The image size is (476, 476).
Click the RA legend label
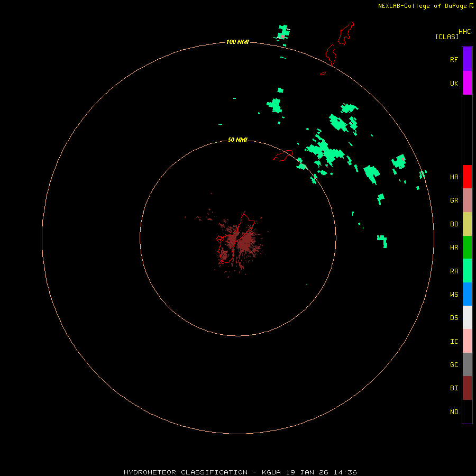coord(454,271)
